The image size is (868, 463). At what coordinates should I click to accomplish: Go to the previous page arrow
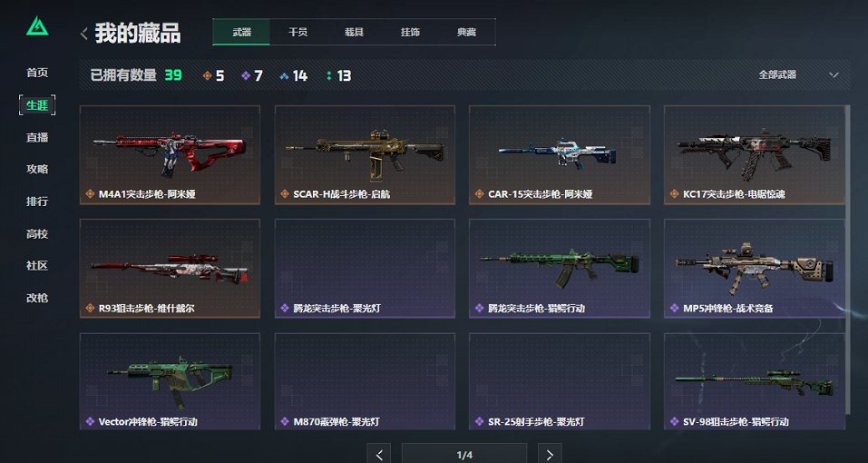pos(379,455)
